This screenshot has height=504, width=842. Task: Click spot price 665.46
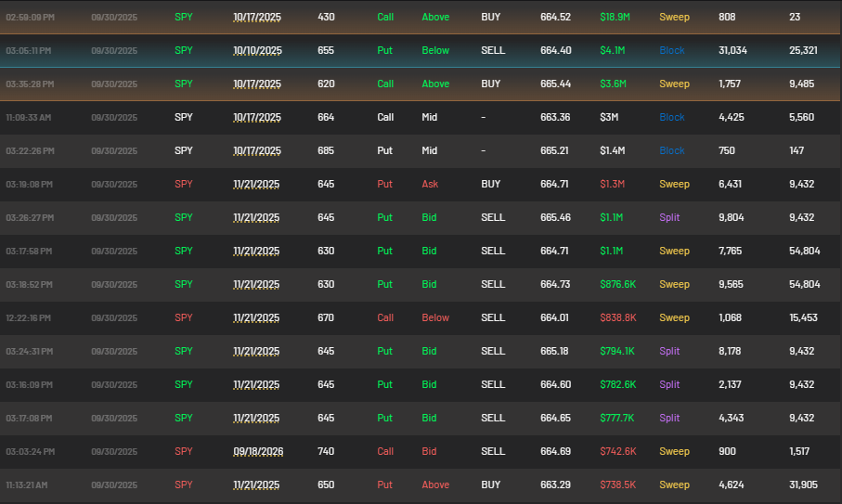555,217
